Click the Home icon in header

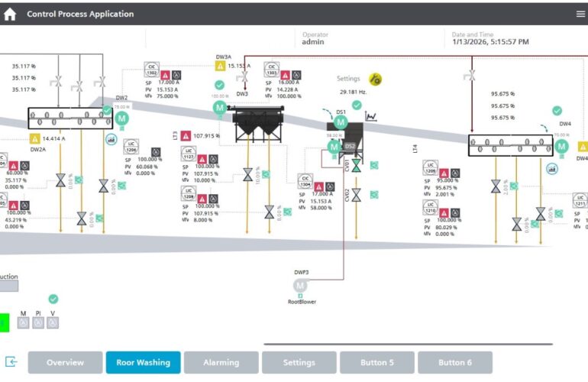pos(10,14)
